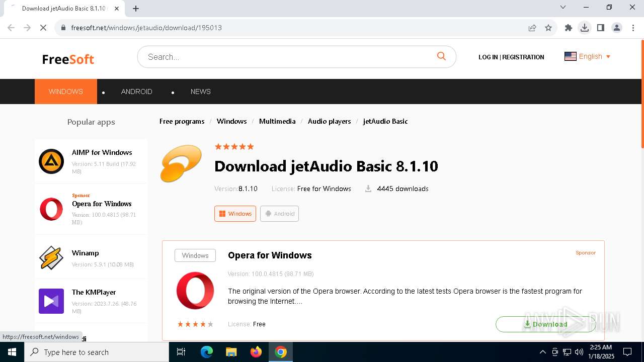Click the taskbar clock showing 2:25 AM
The width and height of the screenshot is (644, 362).
click(601, 352)
